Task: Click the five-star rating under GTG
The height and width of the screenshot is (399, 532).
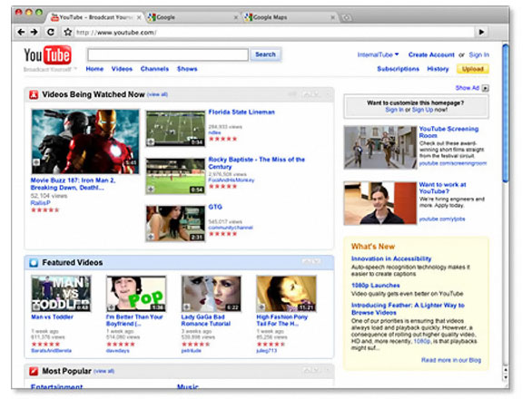Action: pos(222,234)
